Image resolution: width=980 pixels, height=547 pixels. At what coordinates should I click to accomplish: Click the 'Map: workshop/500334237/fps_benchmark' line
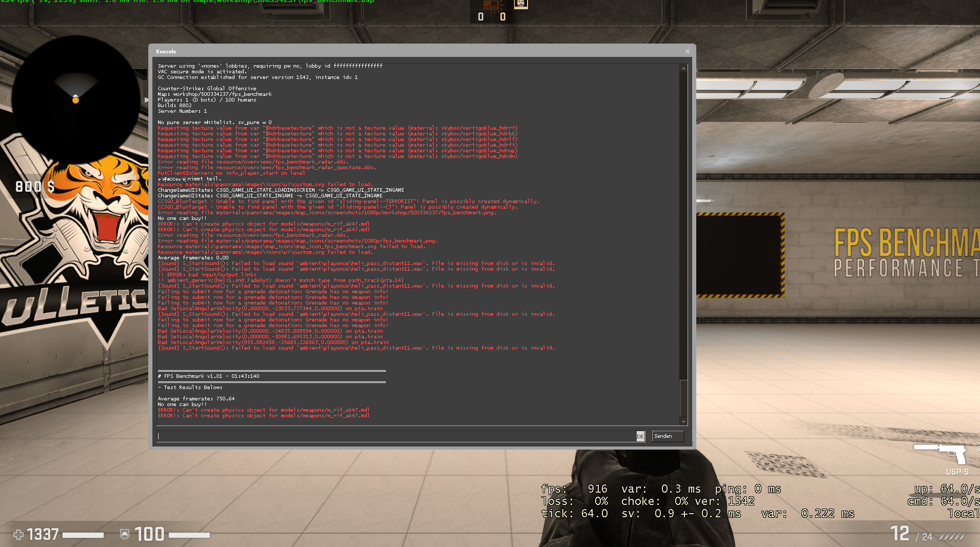pyautogui.click(x=214, y=94)
